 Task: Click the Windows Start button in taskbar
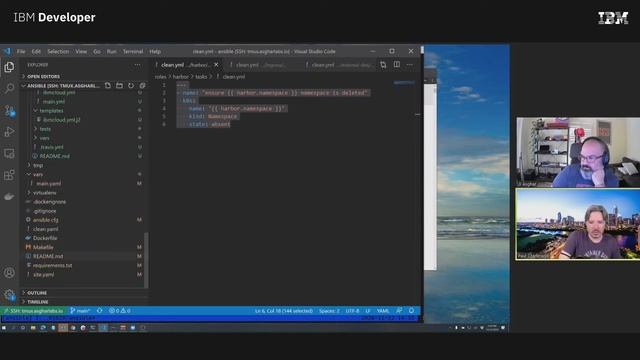tap(4, 328)
